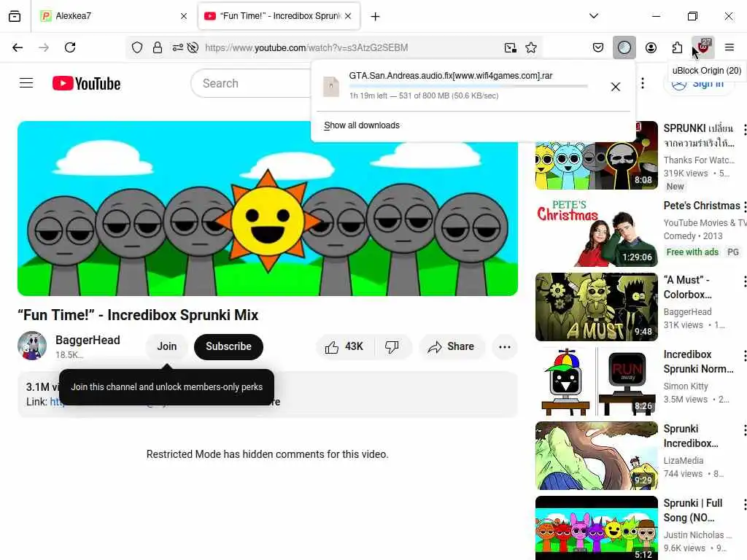The width and height of the screenshot is (747, 560).
Task: Click the site security padlock icon
Action: [158, 47]
